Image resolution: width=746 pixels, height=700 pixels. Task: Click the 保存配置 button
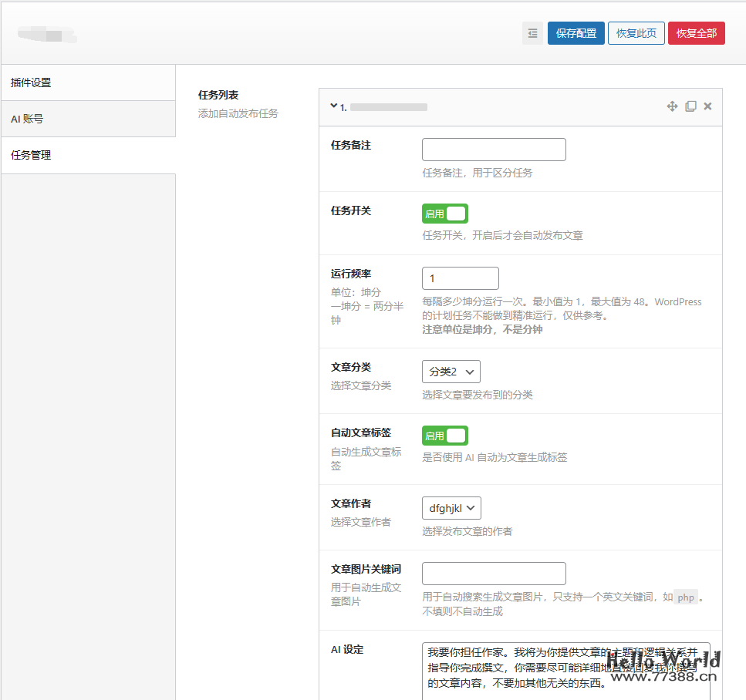tap(576, 33)
